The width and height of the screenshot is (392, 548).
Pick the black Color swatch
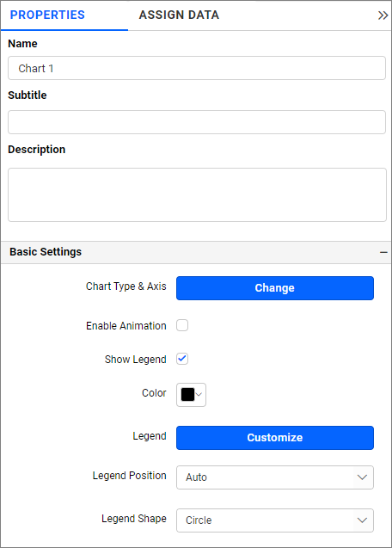click(x=187, y=395)
